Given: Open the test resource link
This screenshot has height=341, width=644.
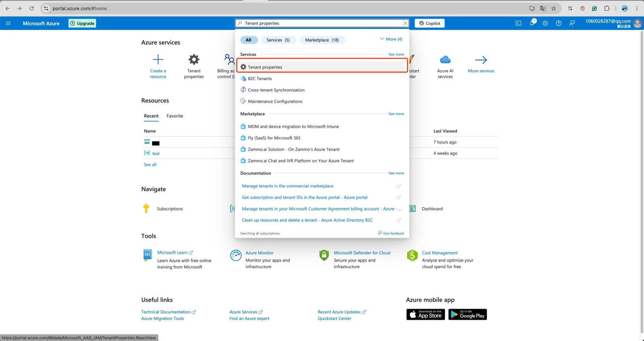Looking at the screenshot, I should pos(156,153).
